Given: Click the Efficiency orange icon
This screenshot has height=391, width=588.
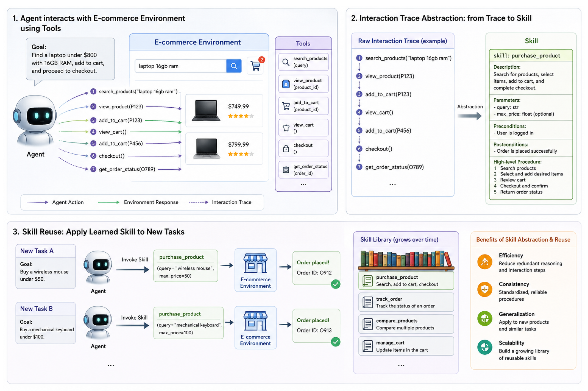Looking at the screenshot, I should (485, 262).
